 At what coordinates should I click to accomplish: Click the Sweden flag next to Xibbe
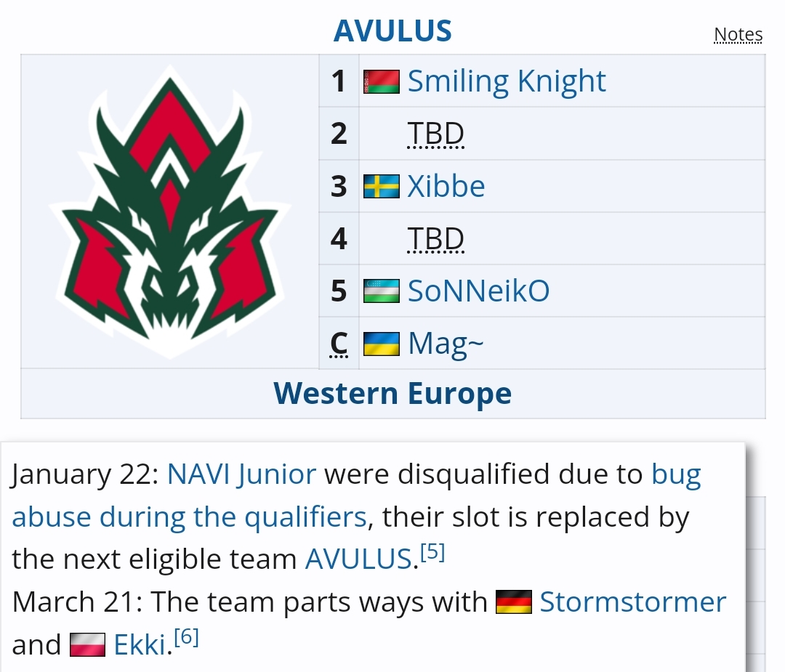(382, 187)
